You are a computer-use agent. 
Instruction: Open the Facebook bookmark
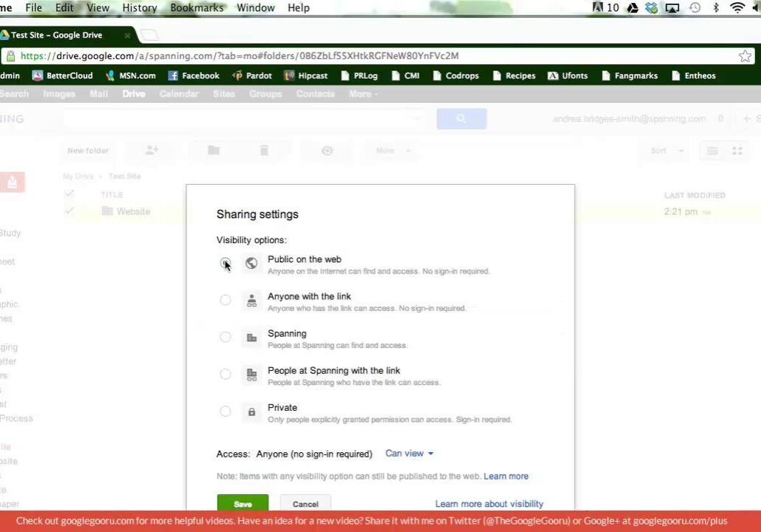coord(194,75)
